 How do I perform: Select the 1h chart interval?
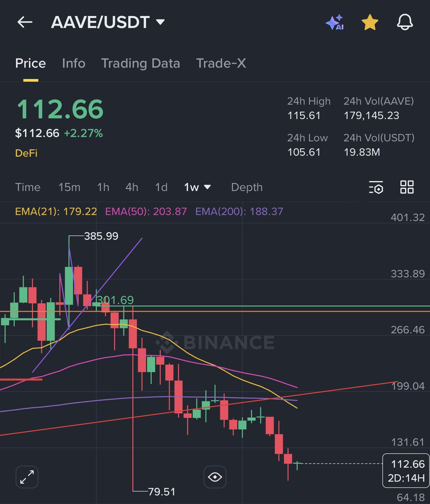pos(103,187)
